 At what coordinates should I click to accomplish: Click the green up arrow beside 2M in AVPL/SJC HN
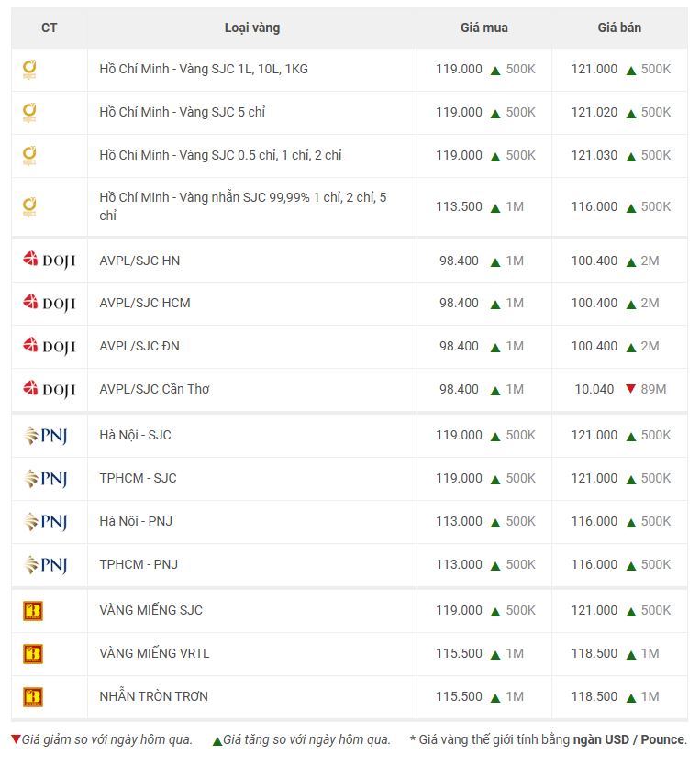pyautogui.click(x=631, y=262)
